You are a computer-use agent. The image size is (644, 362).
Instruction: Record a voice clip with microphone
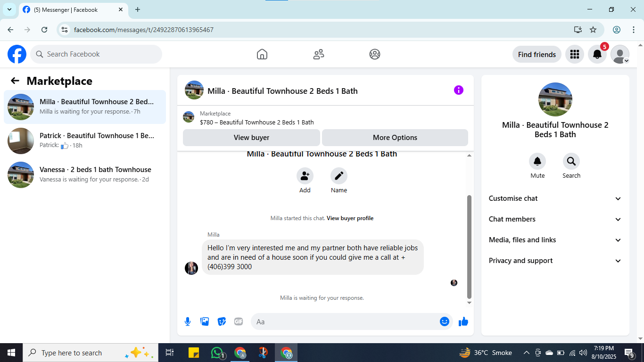188,321
